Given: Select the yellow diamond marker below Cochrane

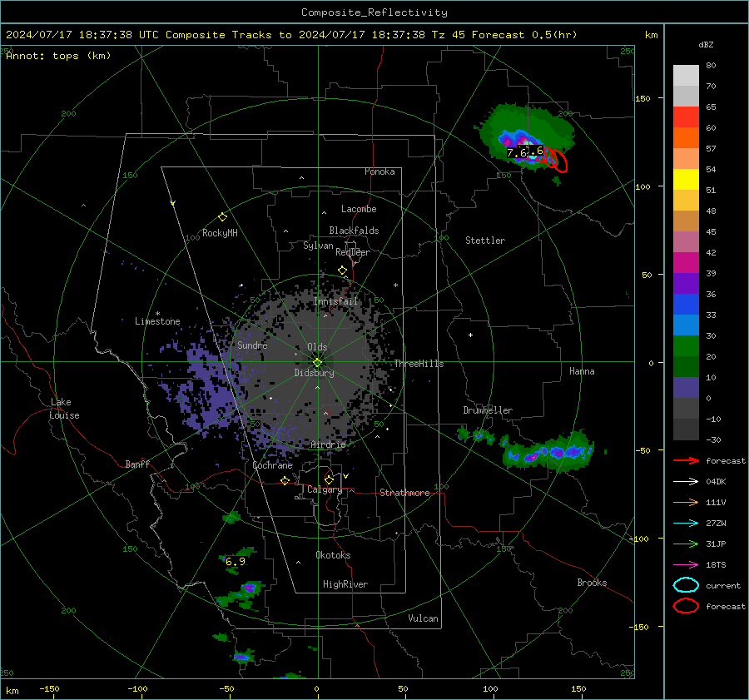Looking at the screenshot, I should pyautogui.click(x=285, y=480).
